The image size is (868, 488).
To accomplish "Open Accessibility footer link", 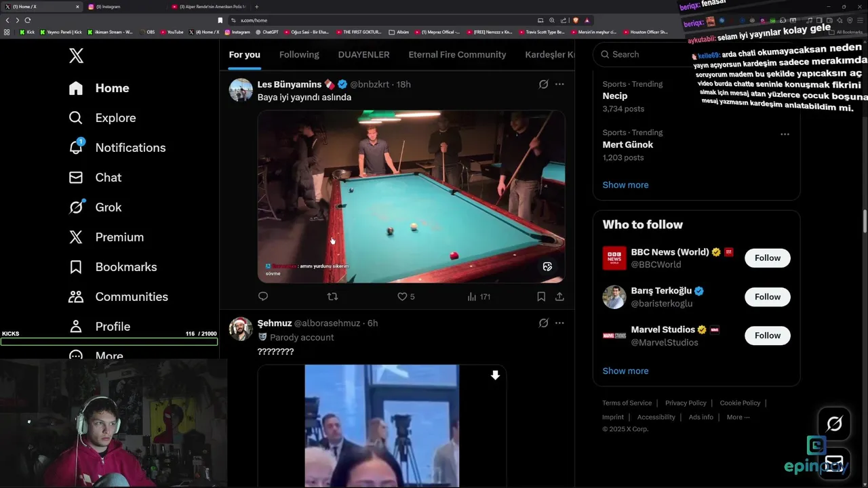I will 656,417.
